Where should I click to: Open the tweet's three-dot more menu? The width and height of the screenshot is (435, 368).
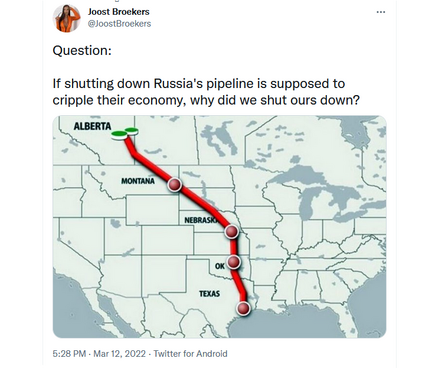(381, 12)
